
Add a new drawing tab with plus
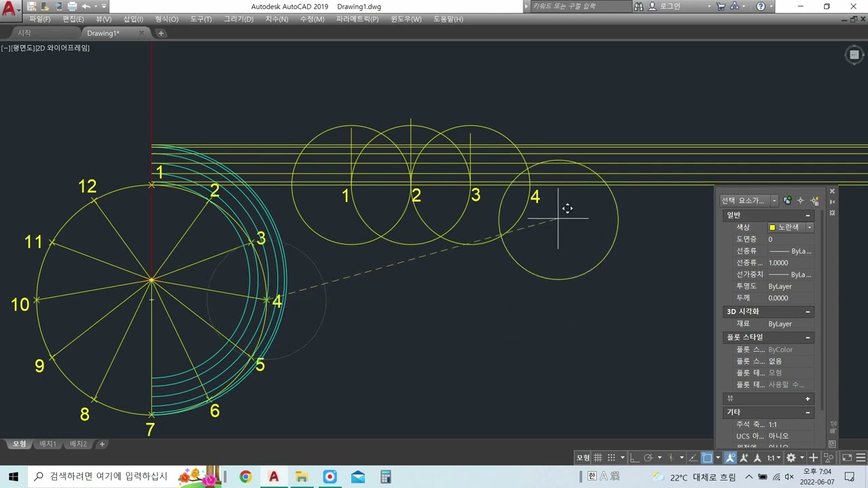point(161,33)
